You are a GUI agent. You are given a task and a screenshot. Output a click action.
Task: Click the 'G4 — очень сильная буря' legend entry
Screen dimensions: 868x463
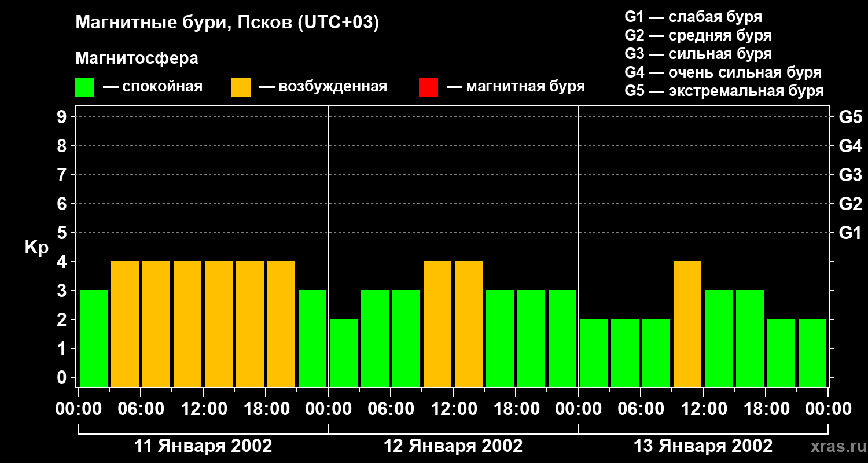pyautogui.click(x=723, y=72)
